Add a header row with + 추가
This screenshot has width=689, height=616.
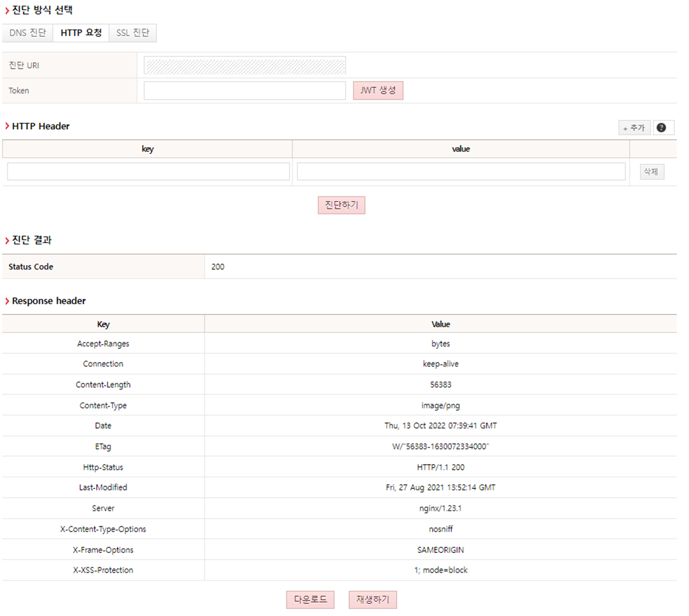click(634, 128)
